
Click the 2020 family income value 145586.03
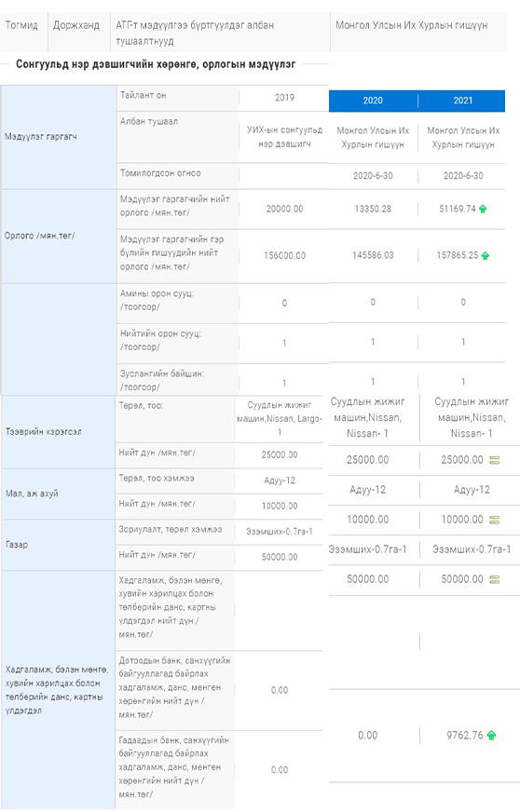[x=373, y=255]
